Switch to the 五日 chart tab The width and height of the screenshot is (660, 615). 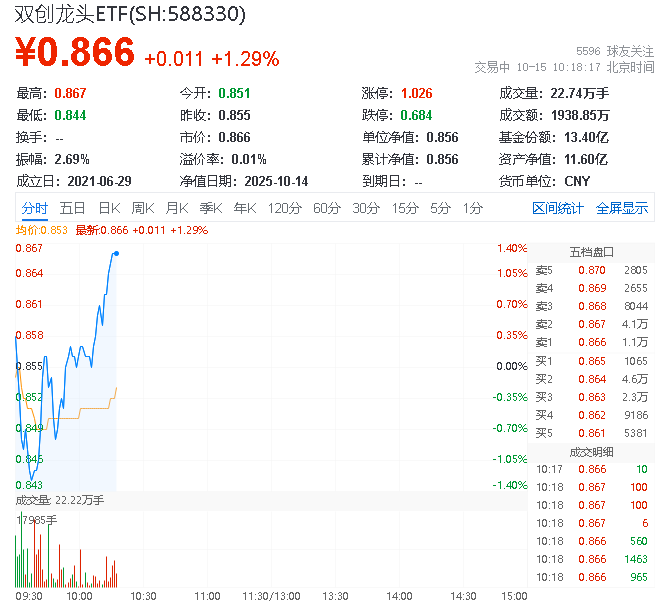pos(72,208)
